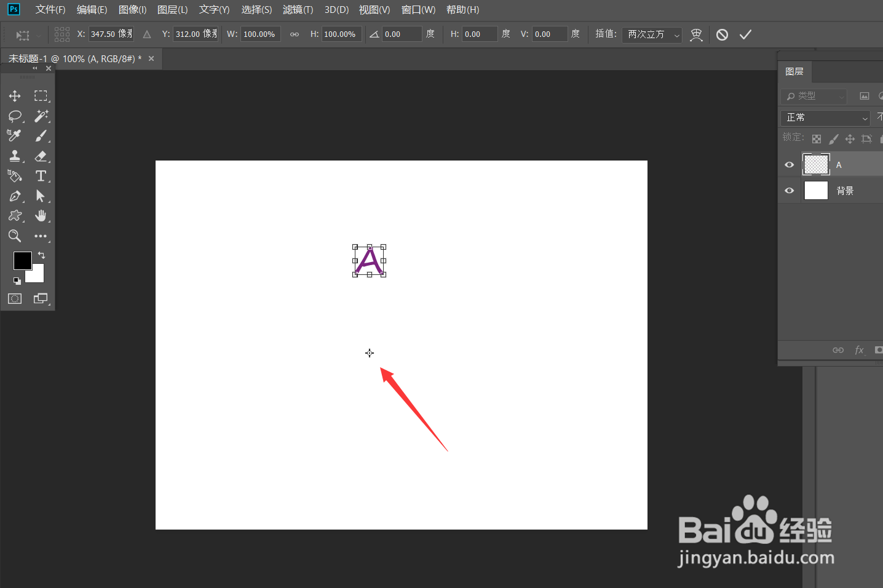
Task: Cancel the transform operation
Action: pyautogui.click(x=722, y=34)
